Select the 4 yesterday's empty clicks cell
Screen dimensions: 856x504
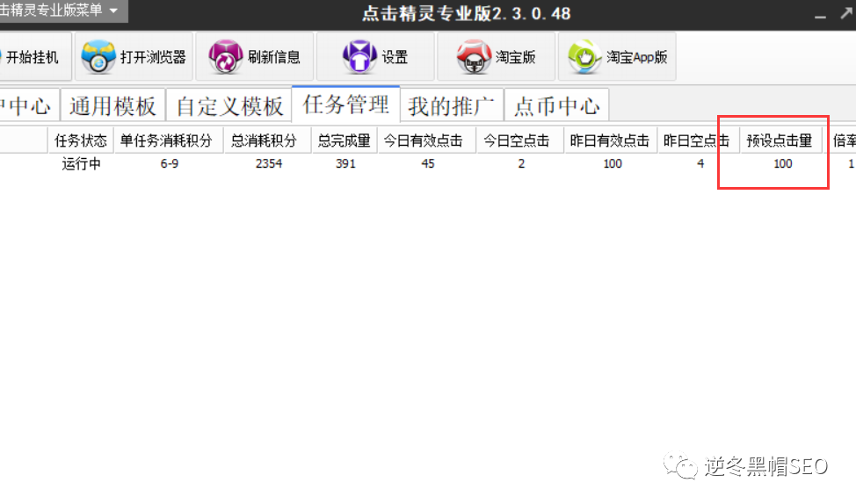point(700,163)
